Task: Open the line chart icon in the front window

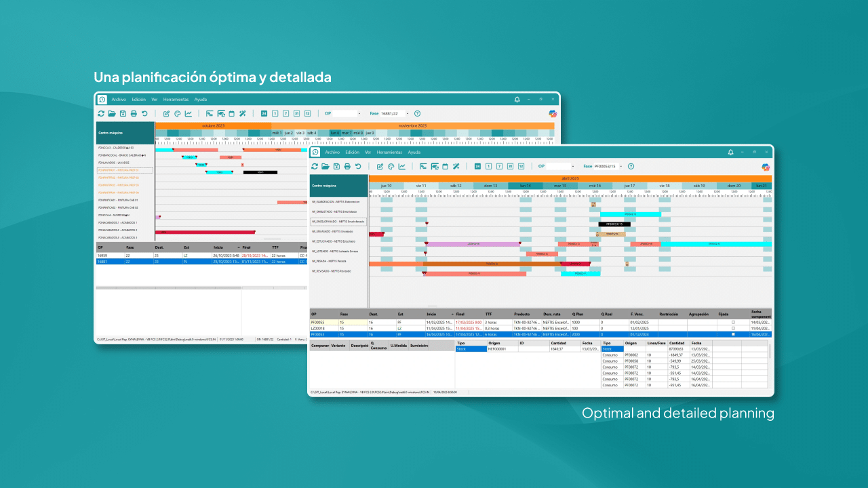Action: [x=401, y=166]
